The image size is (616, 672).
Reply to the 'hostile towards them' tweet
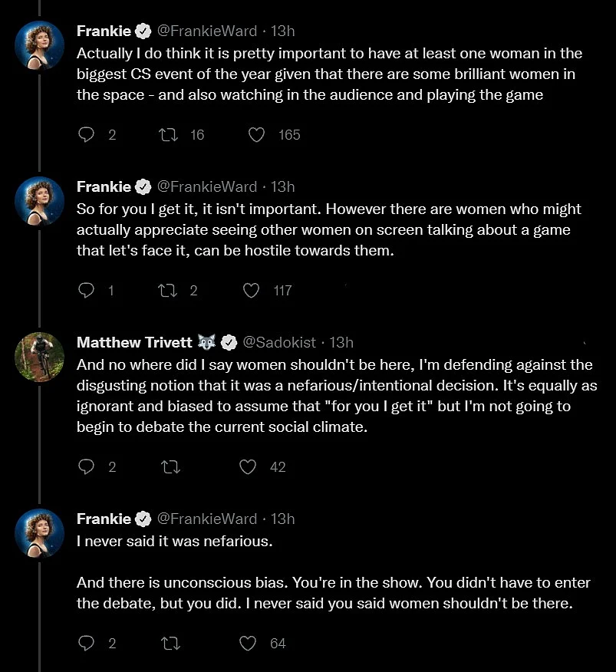(86, 291)
